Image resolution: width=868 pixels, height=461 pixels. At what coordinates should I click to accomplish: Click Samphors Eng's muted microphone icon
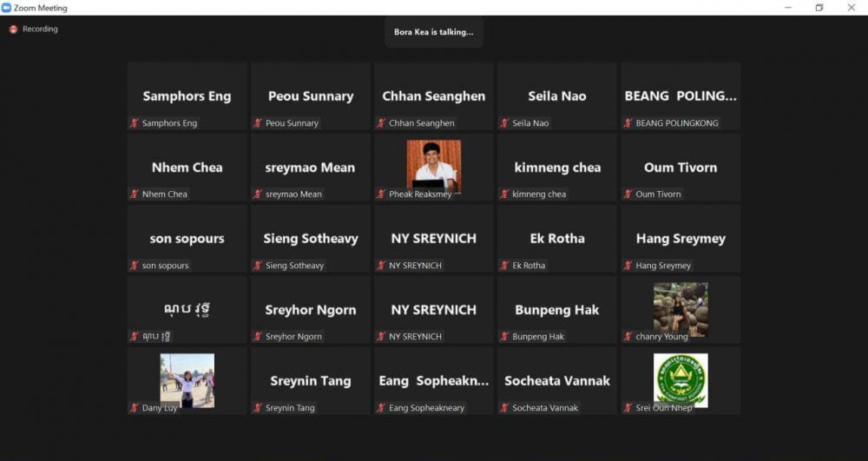135,123
